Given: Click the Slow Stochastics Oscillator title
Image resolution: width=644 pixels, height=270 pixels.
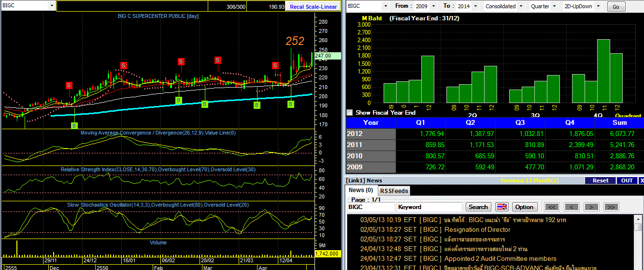Looking at the screenshot, I should (158, 205).
